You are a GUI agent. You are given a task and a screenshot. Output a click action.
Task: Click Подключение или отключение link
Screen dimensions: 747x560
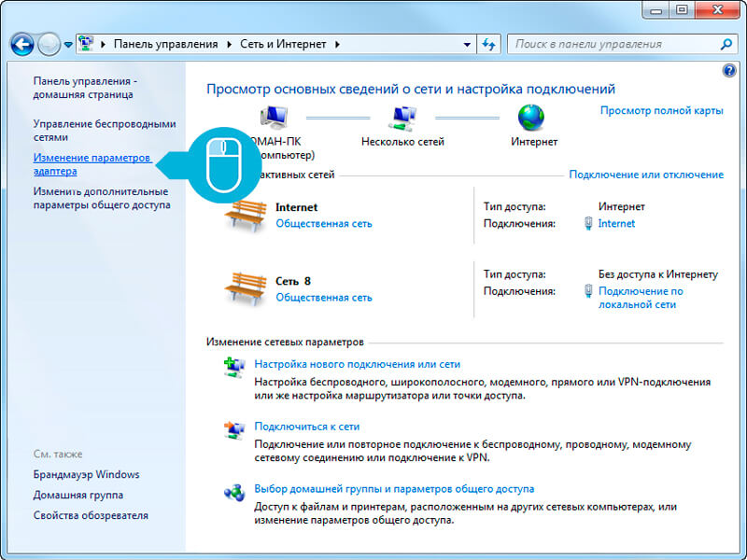click(x=646, y=175)
